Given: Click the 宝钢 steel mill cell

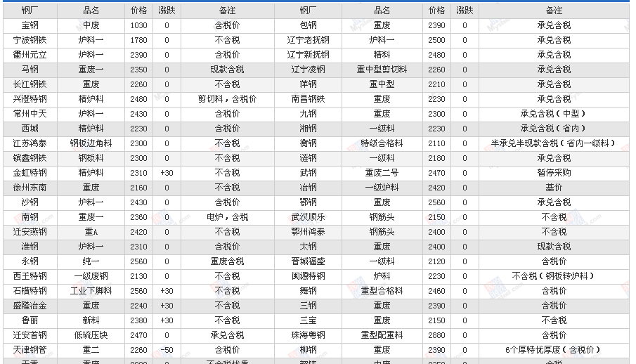Looking at the screenshot, I should [30, 25].
